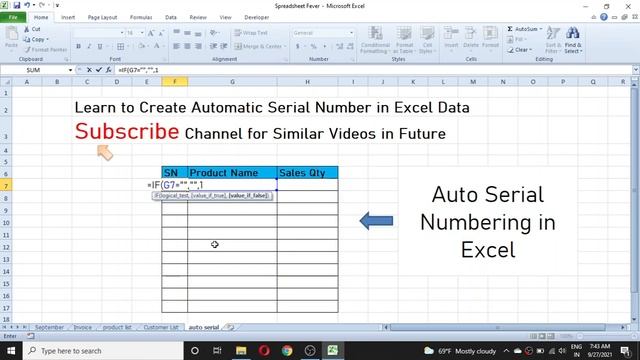
Task: Switch to the Formulas tab
Action: point(141,17)
